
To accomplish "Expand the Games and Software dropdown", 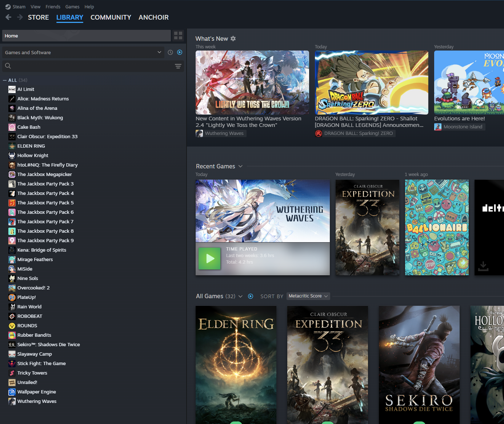I will point(83,52).
